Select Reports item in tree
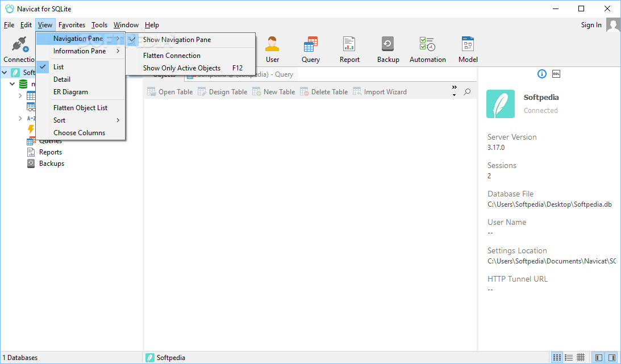The image size is (621, 364). coord(51,152)
